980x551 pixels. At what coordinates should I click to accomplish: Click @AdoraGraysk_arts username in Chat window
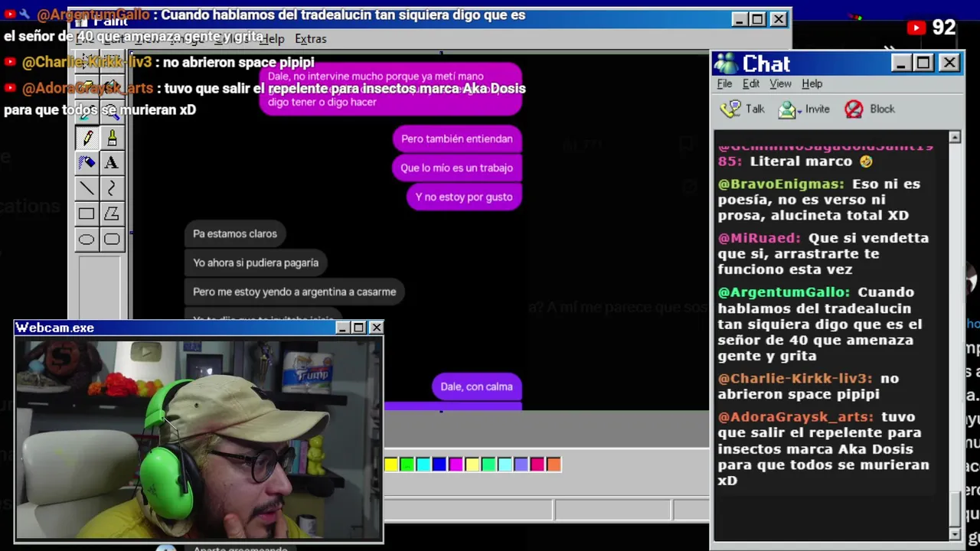click(x=795, y=417)
